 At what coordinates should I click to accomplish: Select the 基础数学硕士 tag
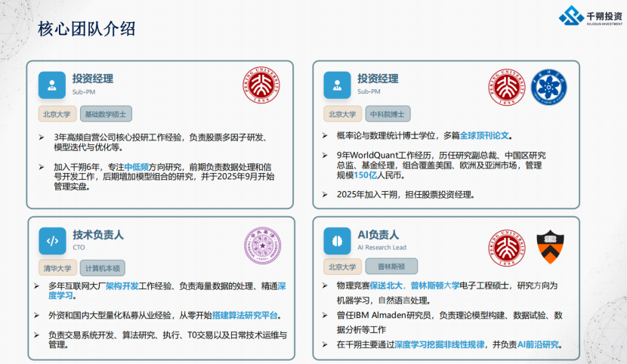[106, 114]
